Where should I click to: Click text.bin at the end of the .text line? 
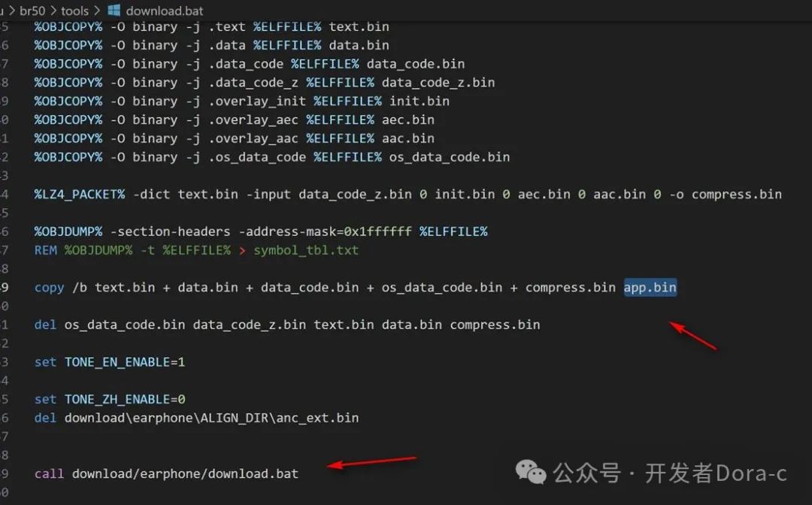359,27
